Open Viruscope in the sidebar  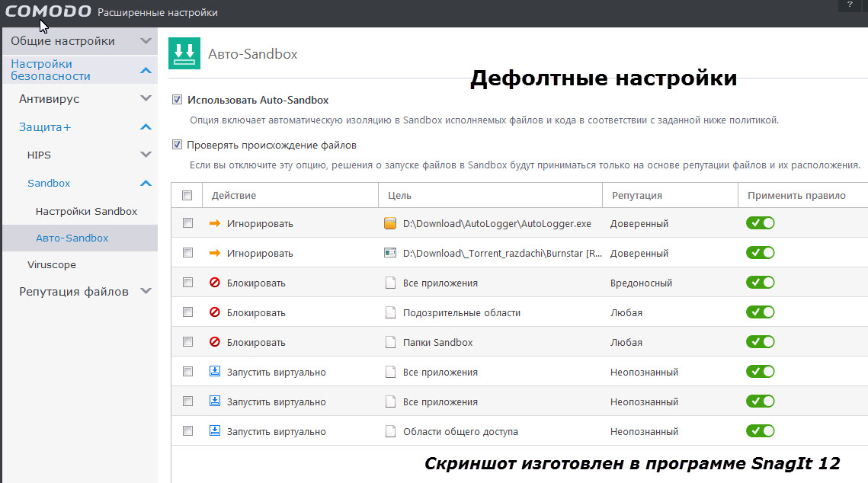pos(52,264)
